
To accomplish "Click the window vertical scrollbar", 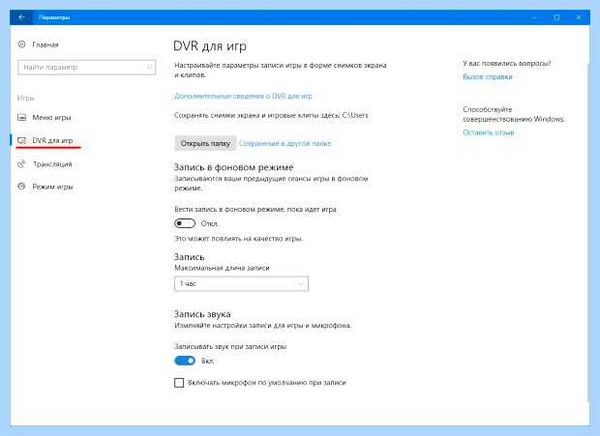I will (588, 234).
